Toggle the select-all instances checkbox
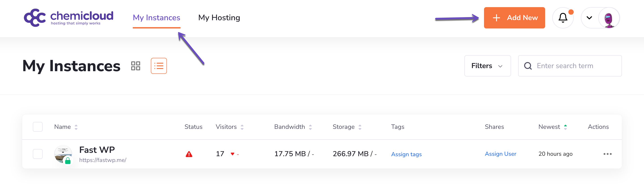 coord(38,127)
